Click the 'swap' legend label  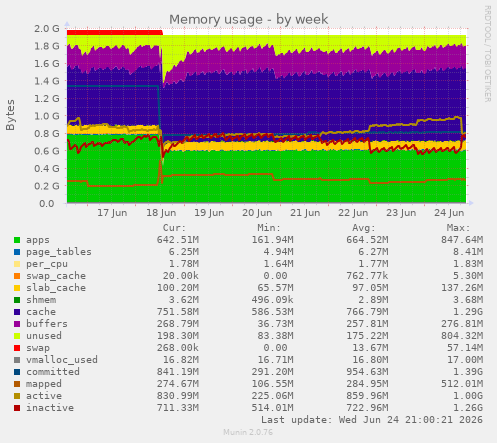38,348
